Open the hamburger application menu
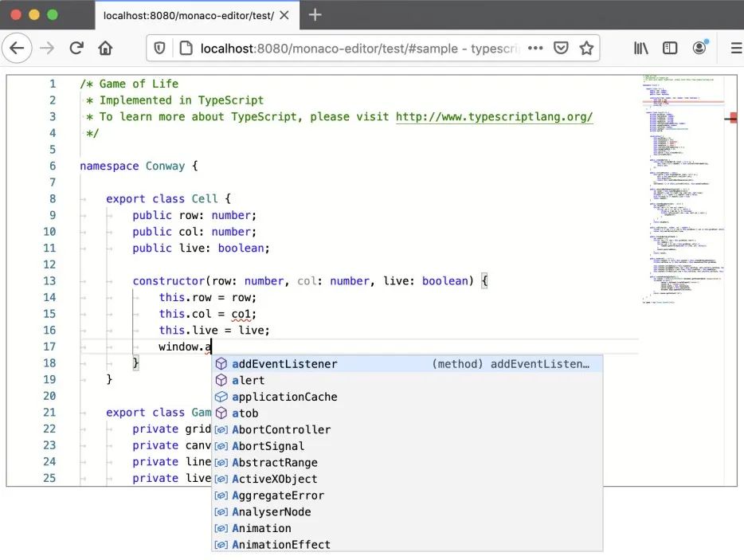744x560 pixels. (x=736, y=48)
